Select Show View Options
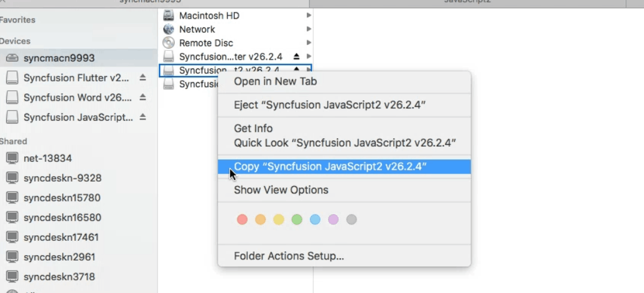The image size is (644, 293). pos(281,190)
